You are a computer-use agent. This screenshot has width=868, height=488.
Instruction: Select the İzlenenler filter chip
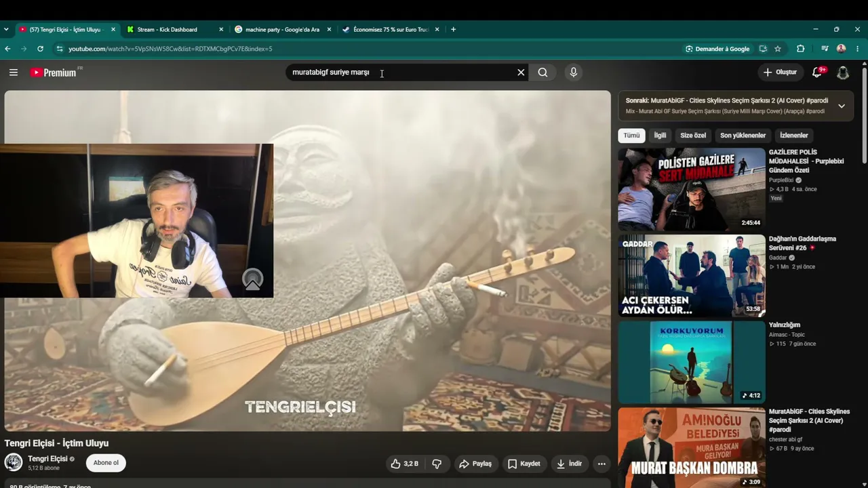click(x=794, y=136)
